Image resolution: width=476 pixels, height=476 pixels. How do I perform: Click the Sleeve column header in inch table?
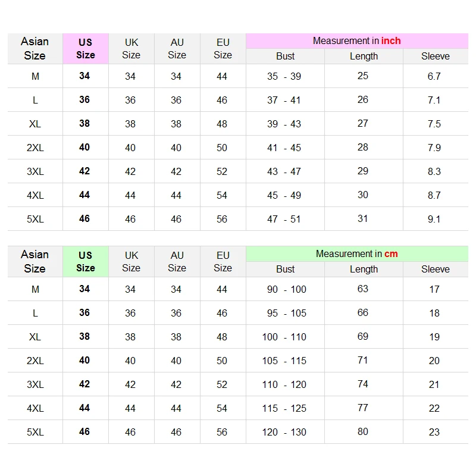coord(435,56)
